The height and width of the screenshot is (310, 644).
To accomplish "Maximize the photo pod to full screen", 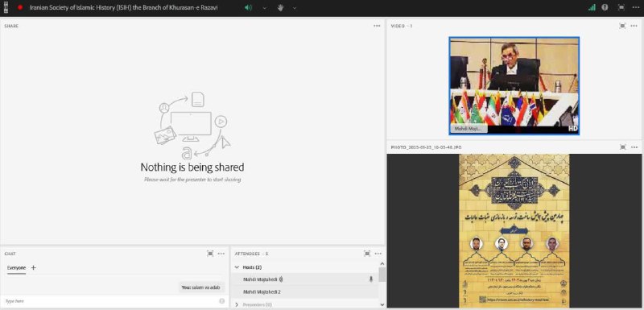I will click(622, 147).
